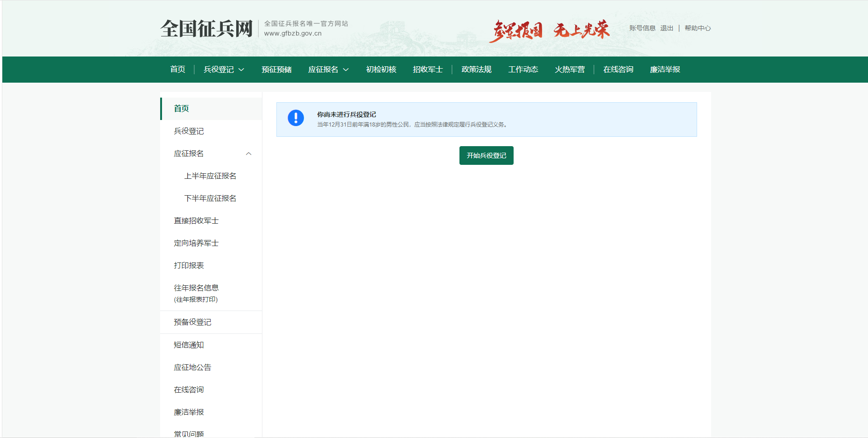Viewport: 868px width, 438px height.
Task: Select 下半年应征报名 in the sidebar
Action: (x=210, y=198)
